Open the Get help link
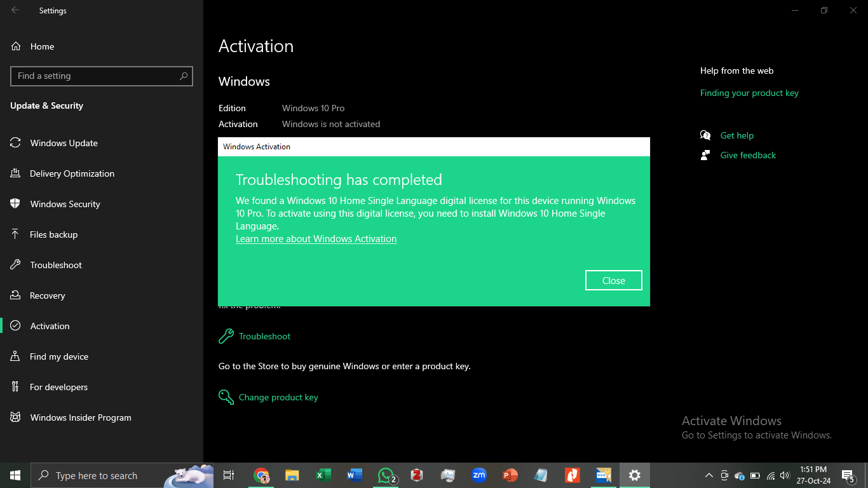The image size is (868, 488). point(737,135)
